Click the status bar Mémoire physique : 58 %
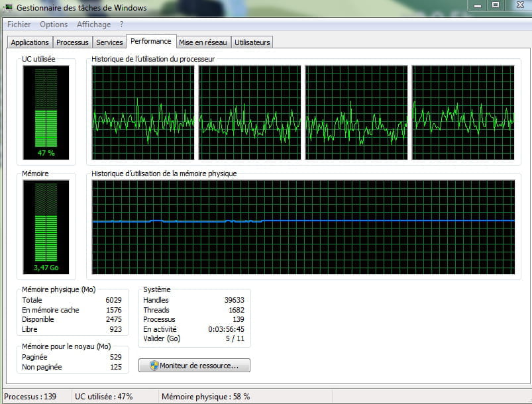 pos(205,397)
